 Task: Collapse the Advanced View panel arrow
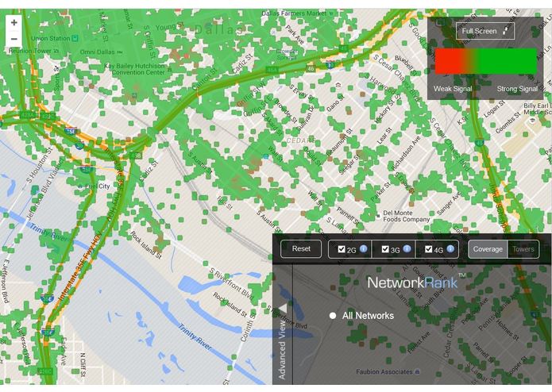[x=283, y=309]
